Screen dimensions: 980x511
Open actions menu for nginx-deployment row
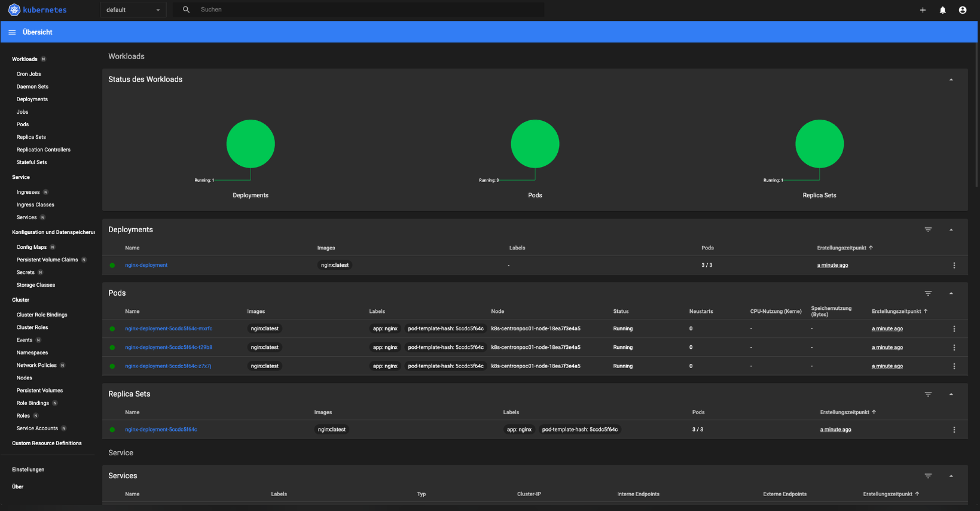(954, 266)
